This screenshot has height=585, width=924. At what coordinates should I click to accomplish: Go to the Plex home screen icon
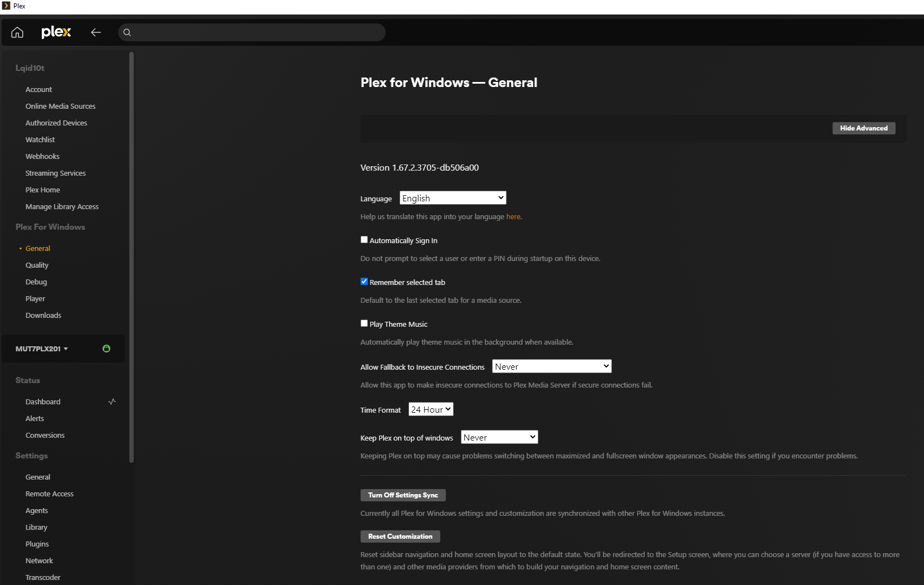17,32
